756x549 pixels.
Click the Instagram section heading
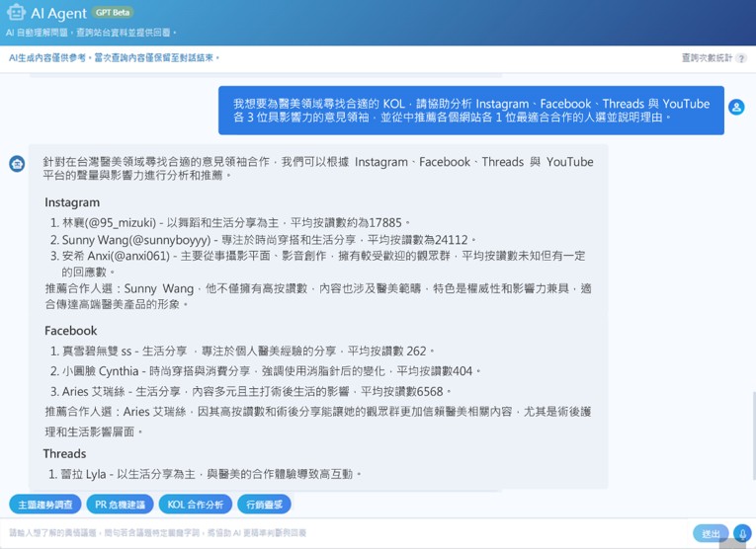click(72, 202)
